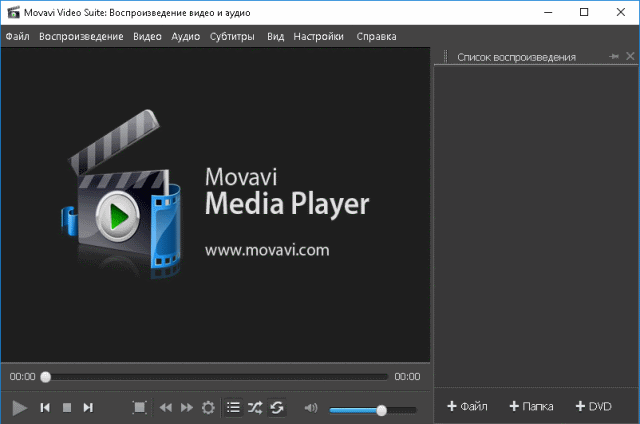Open playback settings gear icon
Viewport: 640px width, 424px height.
tap(208, 408)
